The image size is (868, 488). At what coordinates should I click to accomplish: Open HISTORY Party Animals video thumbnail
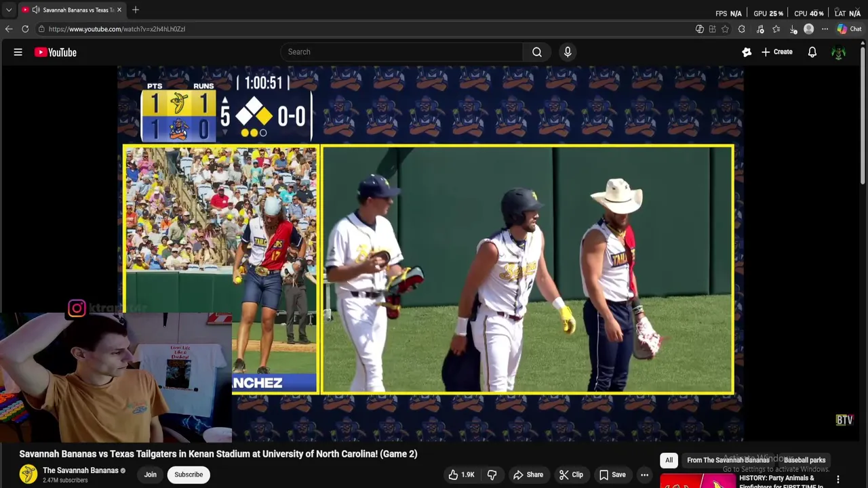(697, 481)
